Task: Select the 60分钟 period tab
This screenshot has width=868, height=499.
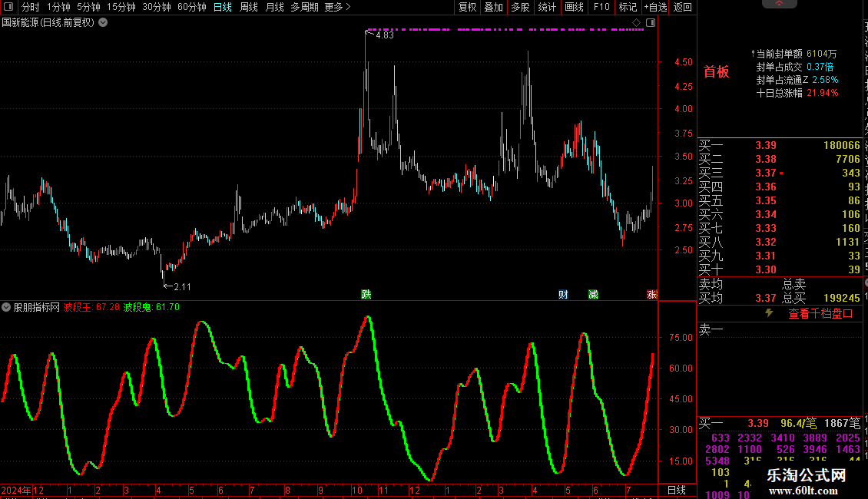Action: [x=192, y=7]
